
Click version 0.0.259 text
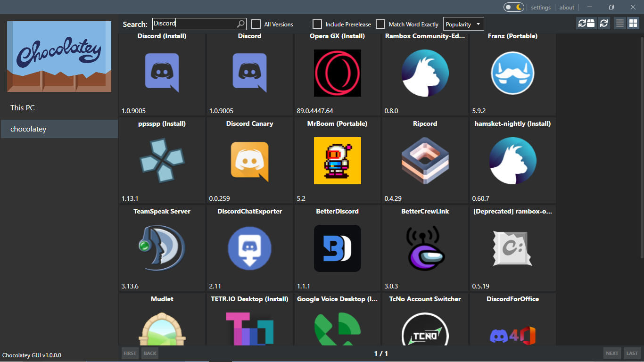pos(220,198)
